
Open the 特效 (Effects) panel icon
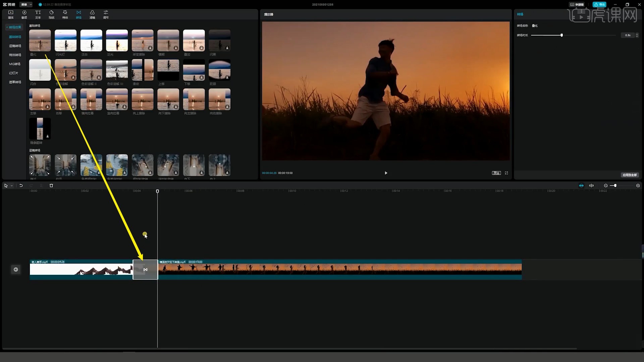(x=65, y=14)
